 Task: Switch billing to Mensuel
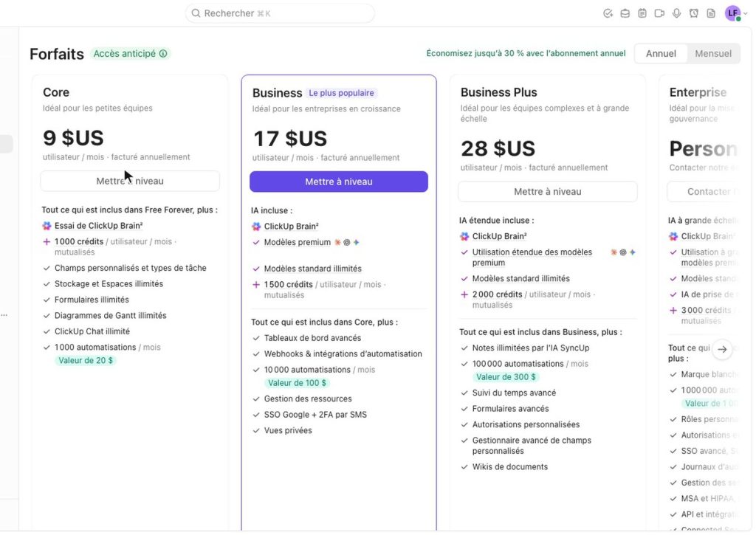pyautogui.click(x=712, y=53)
